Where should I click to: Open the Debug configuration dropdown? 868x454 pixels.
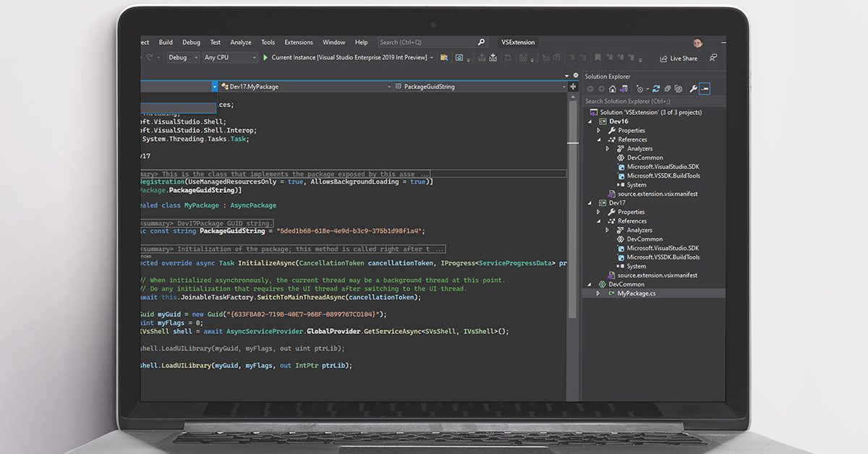click(x=182, y=58)
